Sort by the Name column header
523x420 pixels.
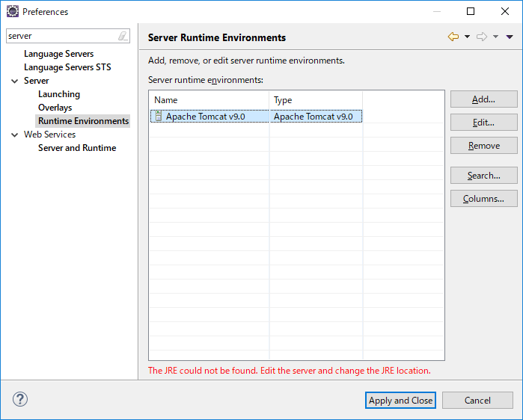pyautogui.click(x=208, y=100)
